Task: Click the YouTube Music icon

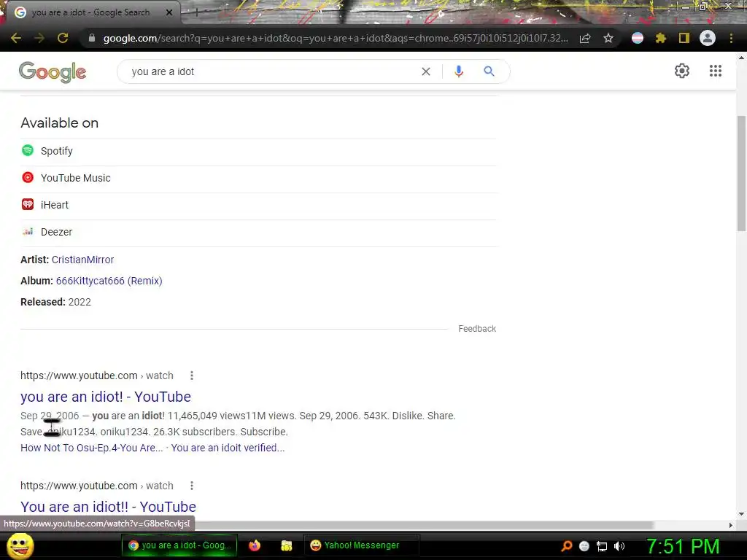Action: (x=28, y=178)
